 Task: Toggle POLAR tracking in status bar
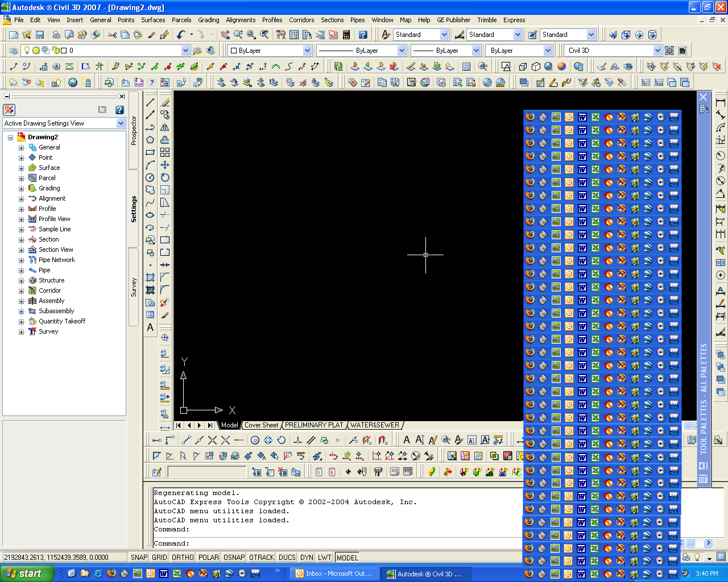point(208,558)
